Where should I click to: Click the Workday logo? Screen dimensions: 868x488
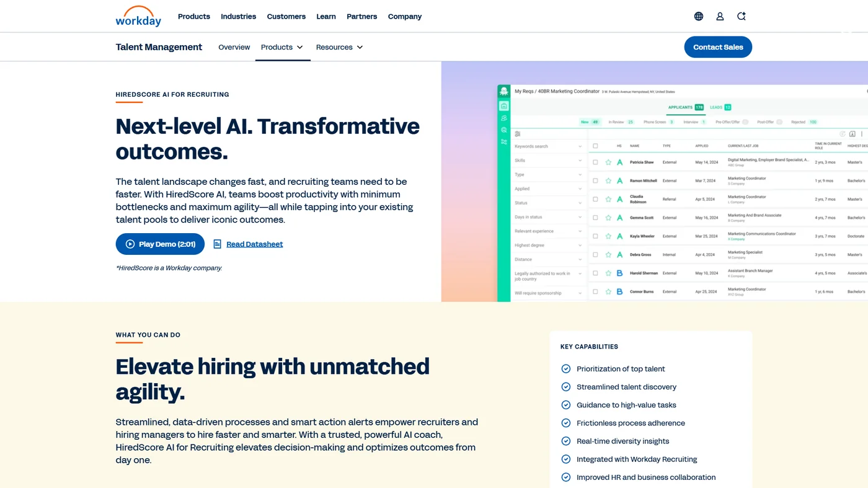click(x=138, y=16)
